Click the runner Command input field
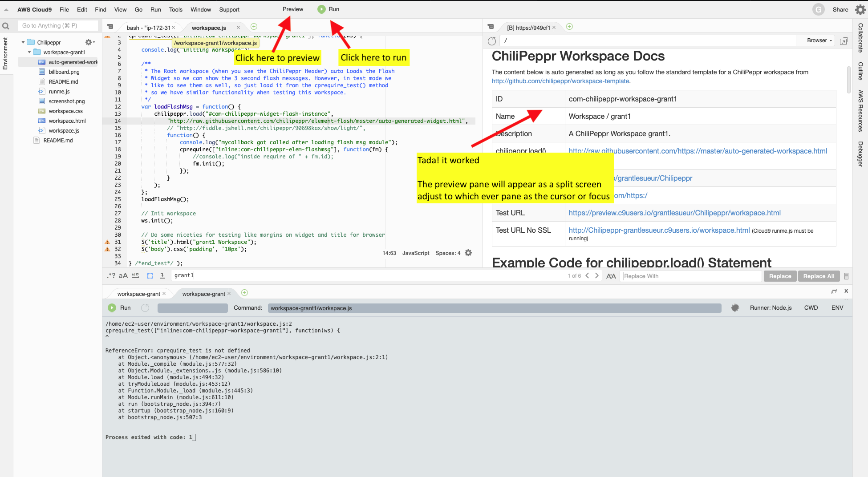This screenshot has height=477, width=868. 494,308
